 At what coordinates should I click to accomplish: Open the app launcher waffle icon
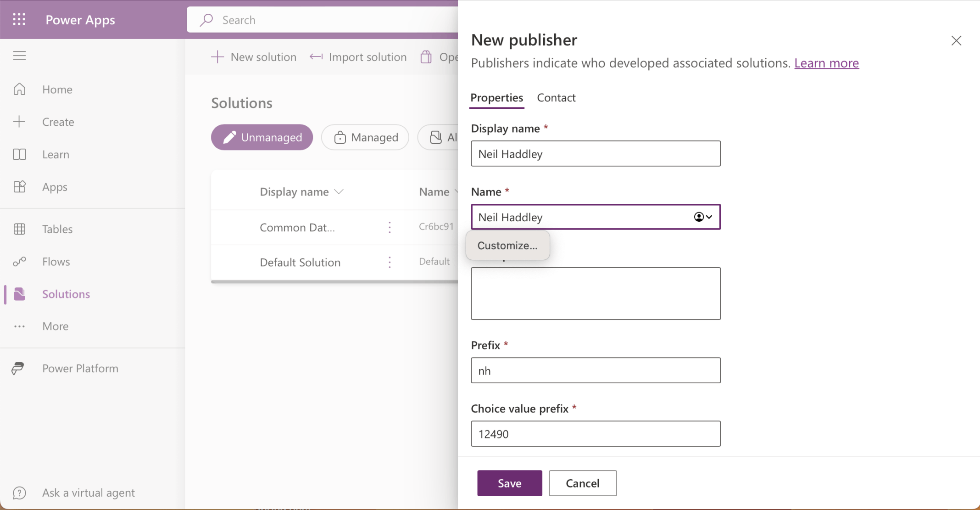coord(19,19)
